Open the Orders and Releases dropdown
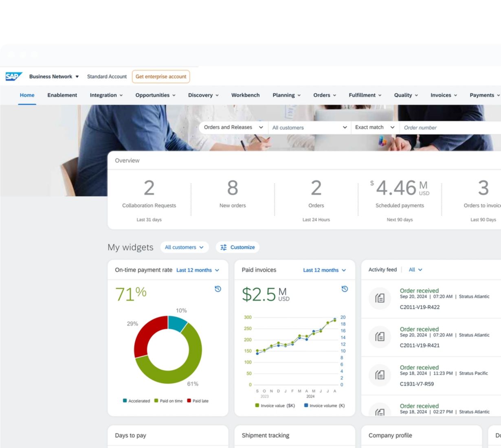This screenshot has width=501, height=448. [233, 127]
